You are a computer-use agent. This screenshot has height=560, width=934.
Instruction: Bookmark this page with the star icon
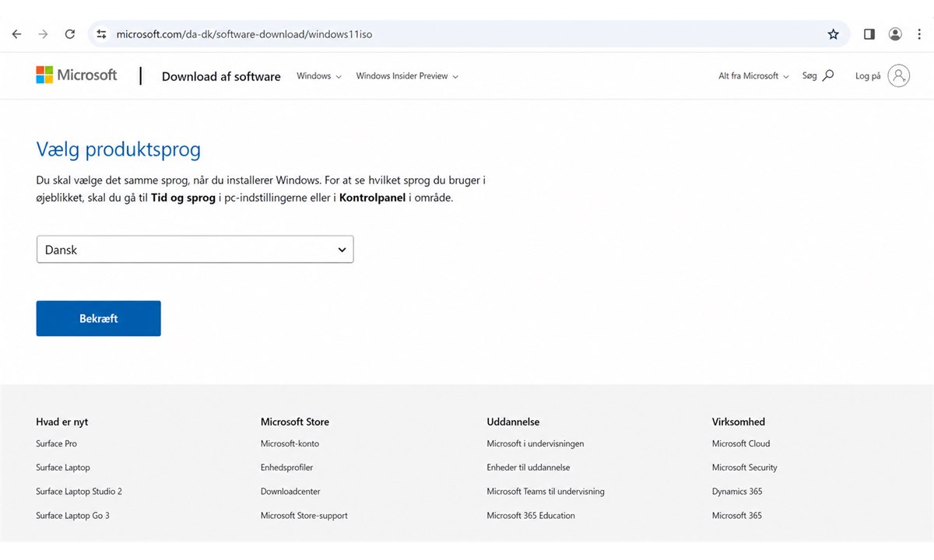[x=834, y=34]
